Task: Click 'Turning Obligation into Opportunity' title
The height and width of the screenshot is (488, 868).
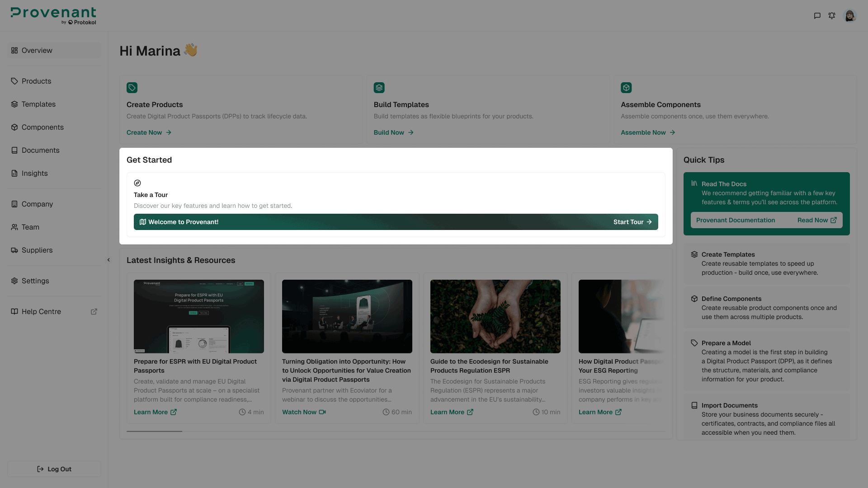Action: (x=346, y=371)
